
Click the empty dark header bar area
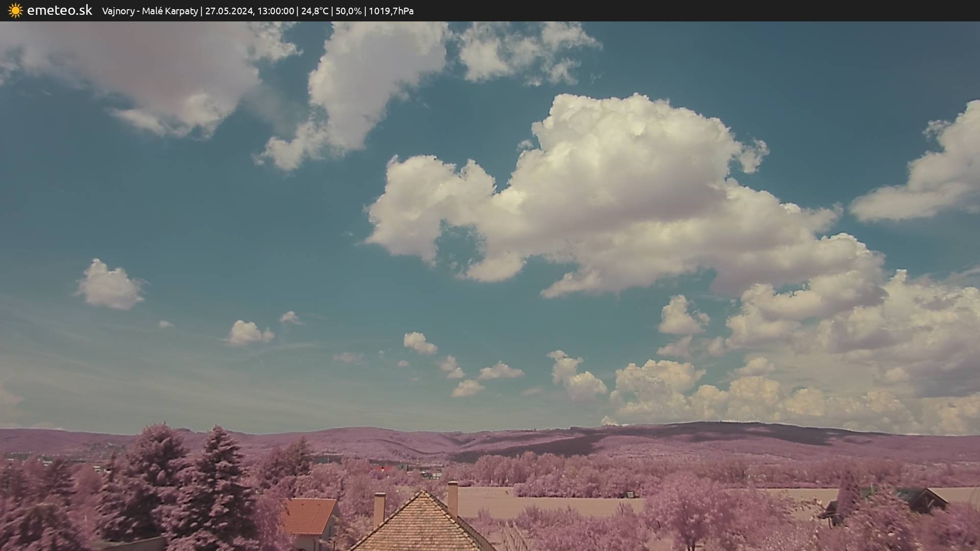pyautogui.click(x=715, y=10)
